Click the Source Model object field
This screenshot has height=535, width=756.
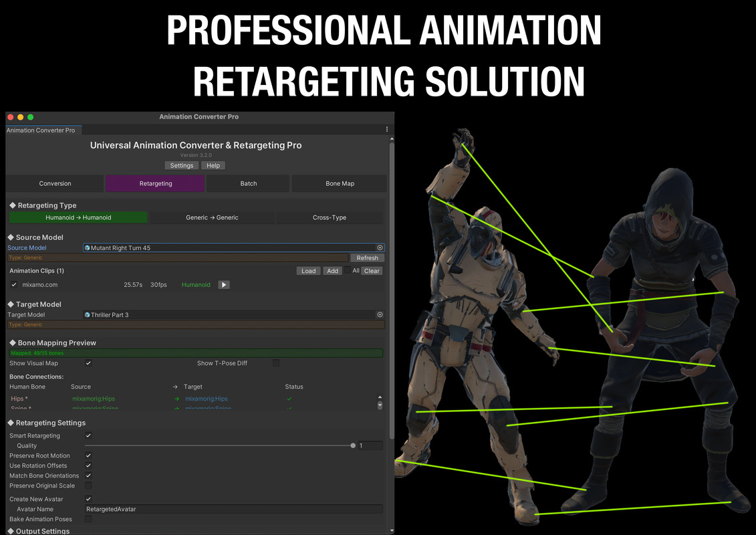pyautogui.click(x=234, y=247)
